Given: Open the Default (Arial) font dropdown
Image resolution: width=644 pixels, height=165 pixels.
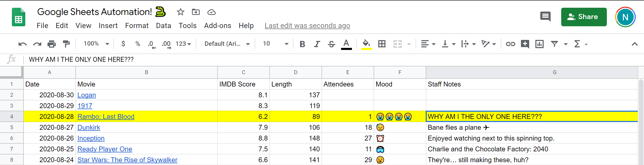Looking at the screenshot, I should click(227, 44).
